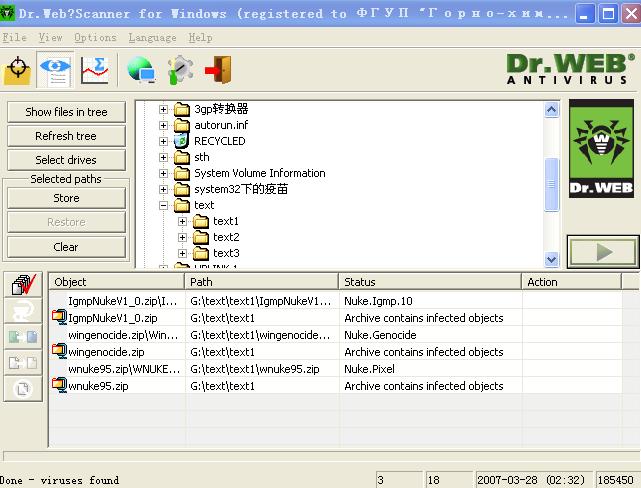Click the Dr.WEB spider logo image
The width and height of the screenshot is (641, 488).
pos(601,149)
